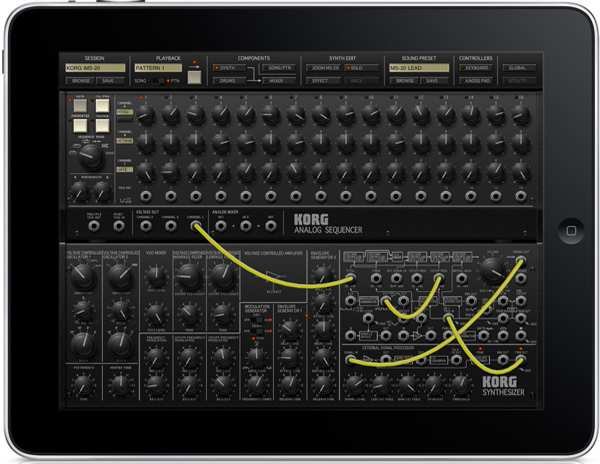Viewport: 600px width, 464px height.
Task: Click Analog Mixer In 1 jack
Action: 221,226
